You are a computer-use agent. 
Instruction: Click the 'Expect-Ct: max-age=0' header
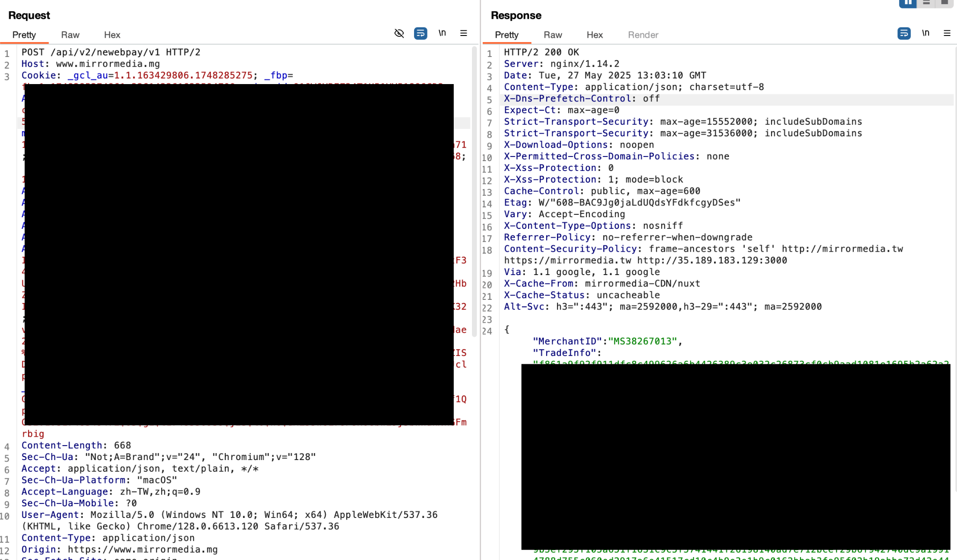(x=562, y=110)
